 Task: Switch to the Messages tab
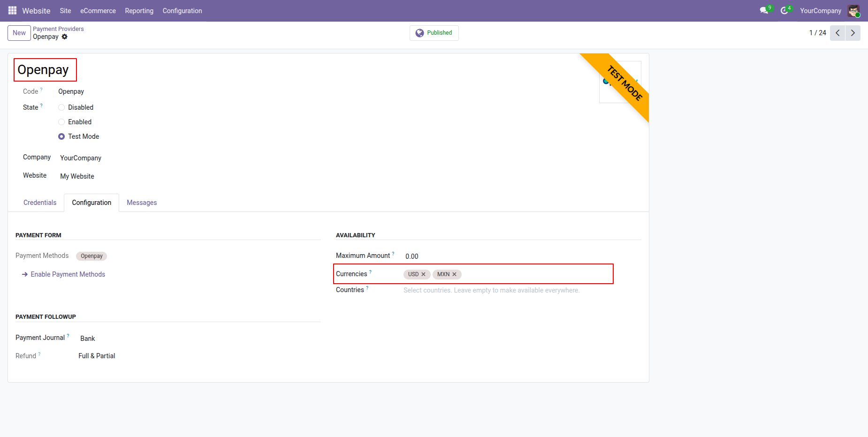pyautogui.click(x=142, y=203)
